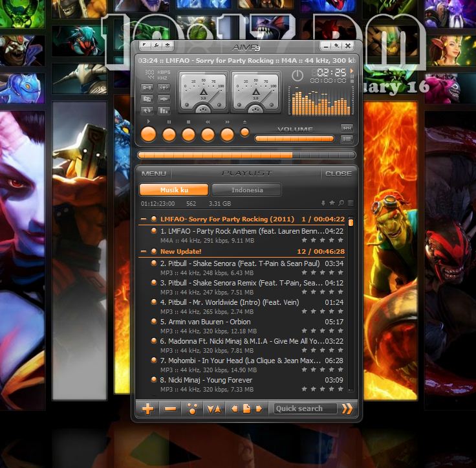Open sorting options with the VA button
The height and width of the screenshot is (468, 476).
[214, 409]
